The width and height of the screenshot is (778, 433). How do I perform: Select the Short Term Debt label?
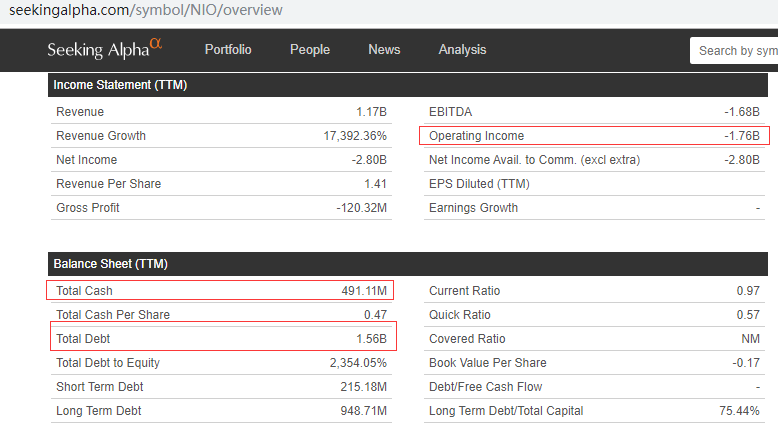click(100, 387)
